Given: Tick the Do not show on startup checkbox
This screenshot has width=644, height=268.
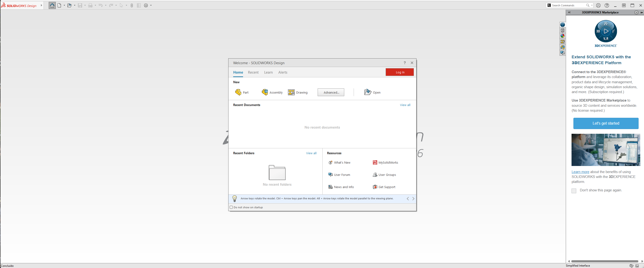Looking at the screenshot, I should click(x=231, y=207).
